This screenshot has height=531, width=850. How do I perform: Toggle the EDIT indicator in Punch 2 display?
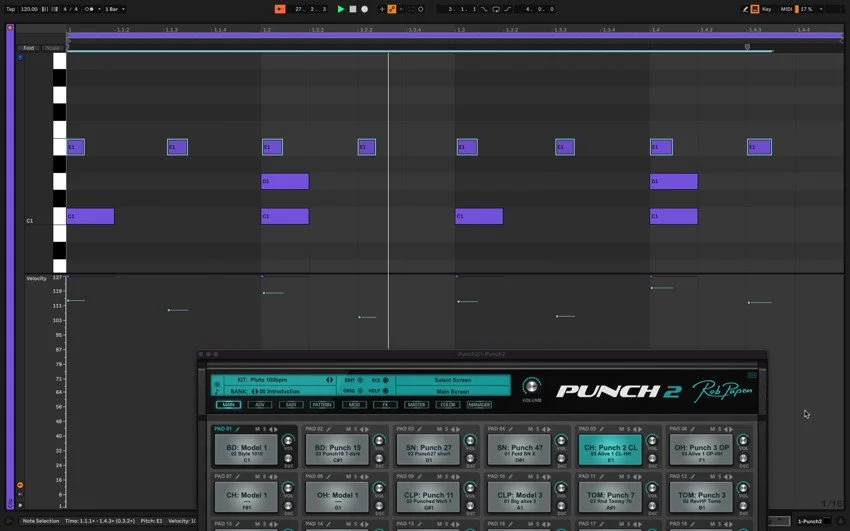[360, 380]
